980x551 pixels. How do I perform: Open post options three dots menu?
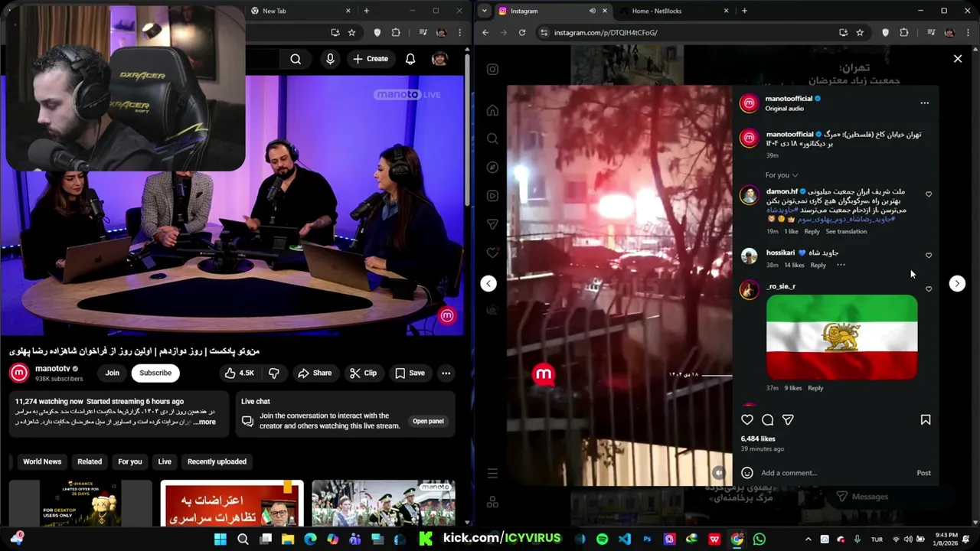(924, 103)
